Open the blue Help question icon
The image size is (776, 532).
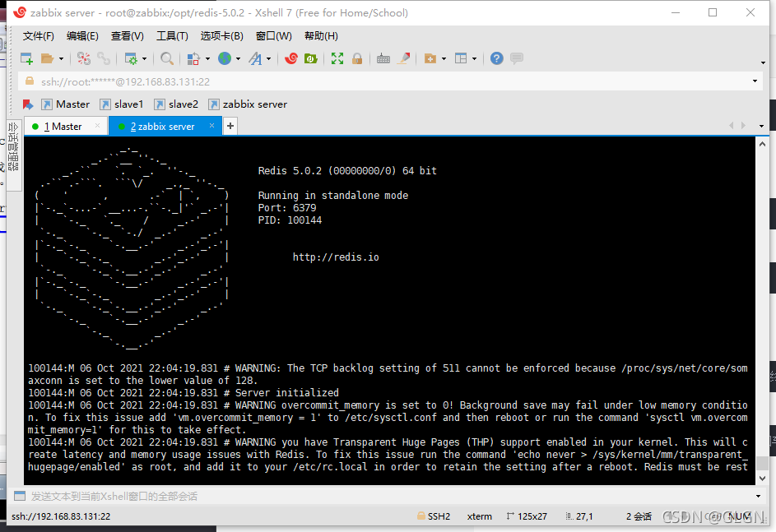pyautogui.click(x=497, y=59)
